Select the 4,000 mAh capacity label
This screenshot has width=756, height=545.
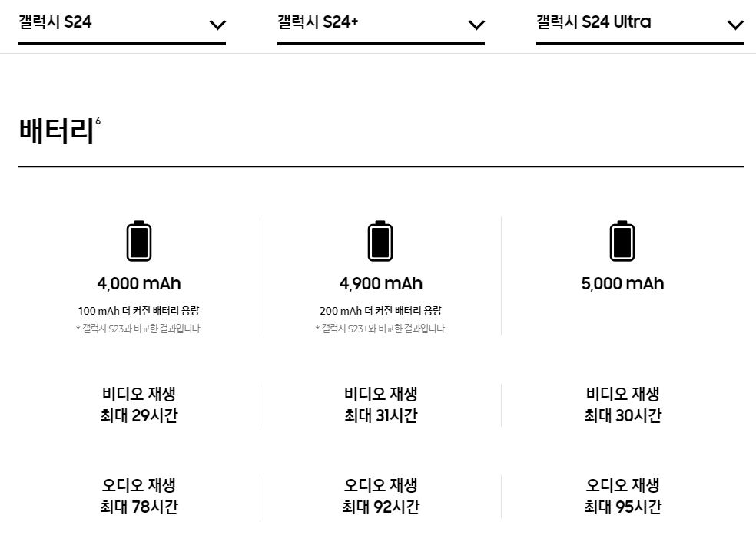pos(139,283)
